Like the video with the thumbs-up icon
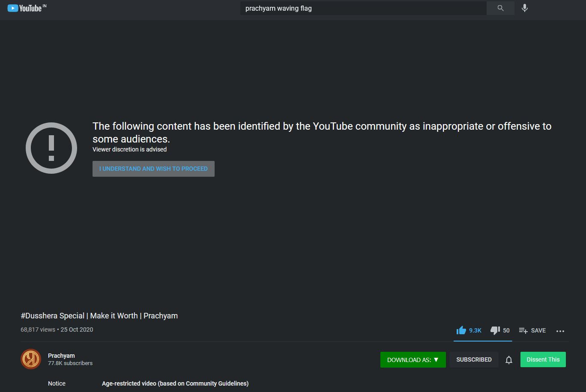This screenshot has height=392, width=586. tap(461, 330)
